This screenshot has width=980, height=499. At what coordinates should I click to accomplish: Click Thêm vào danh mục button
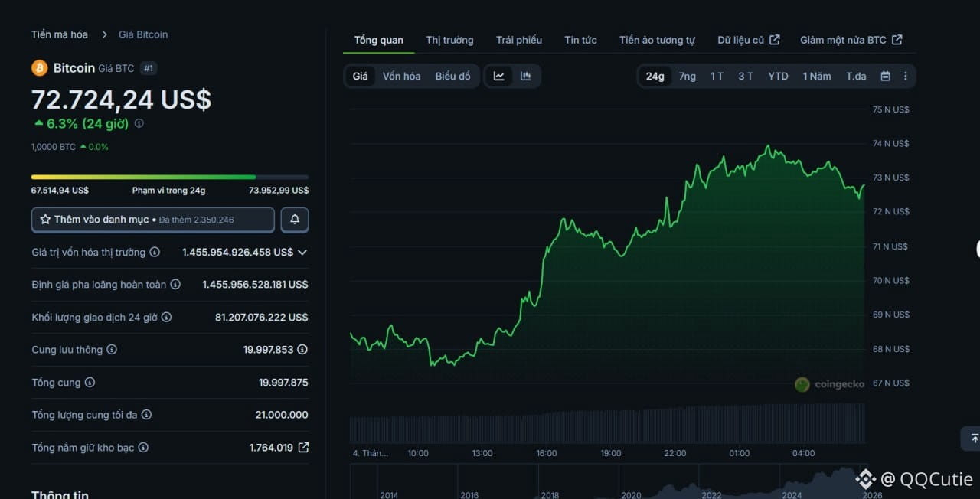coord(153,220)
